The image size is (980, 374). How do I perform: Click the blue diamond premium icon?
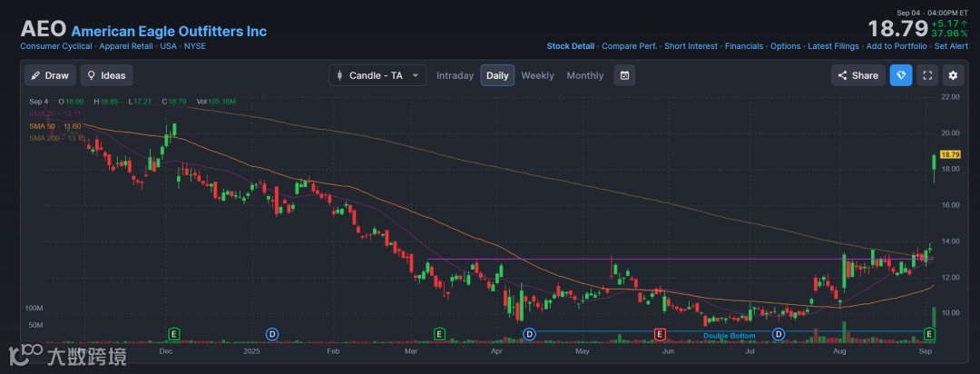click(901, 75)
